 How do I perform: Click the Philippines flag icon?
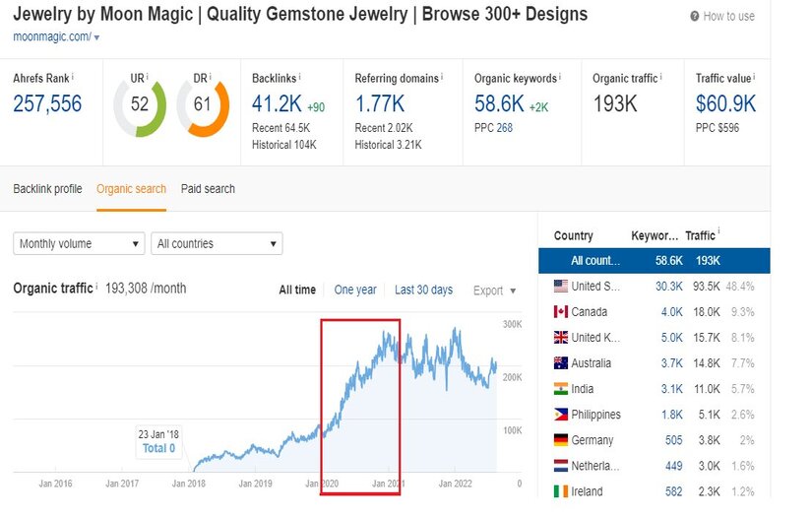point(561,415)
